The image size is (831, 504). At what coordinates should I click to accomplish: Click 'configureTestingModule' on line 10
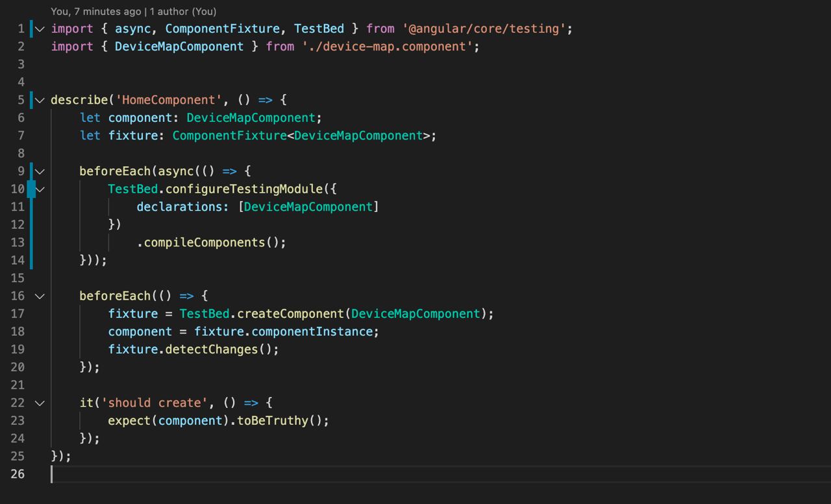pos(244,189)
